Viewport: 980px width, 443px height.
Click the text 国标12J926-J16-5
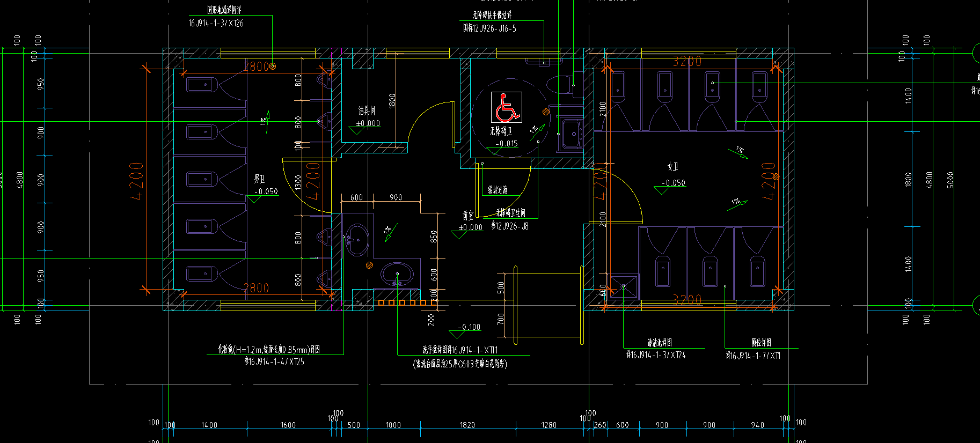[x=490, y=28]
